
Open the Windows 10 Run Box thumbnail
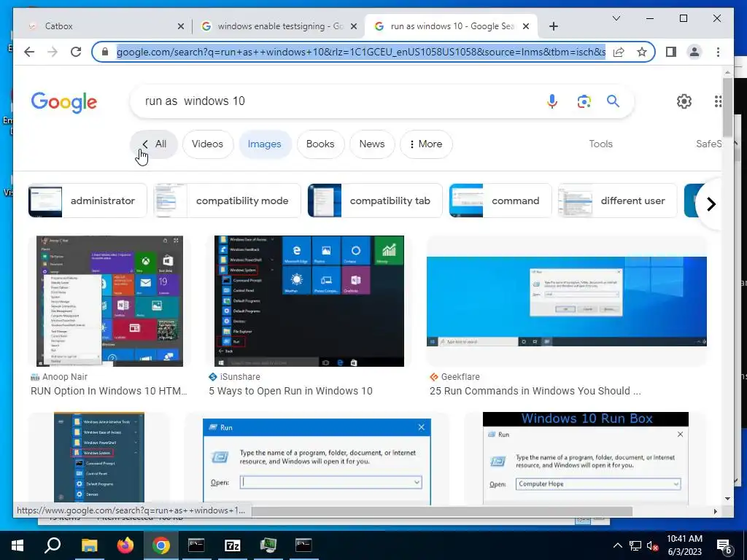[x=586, y=458]
